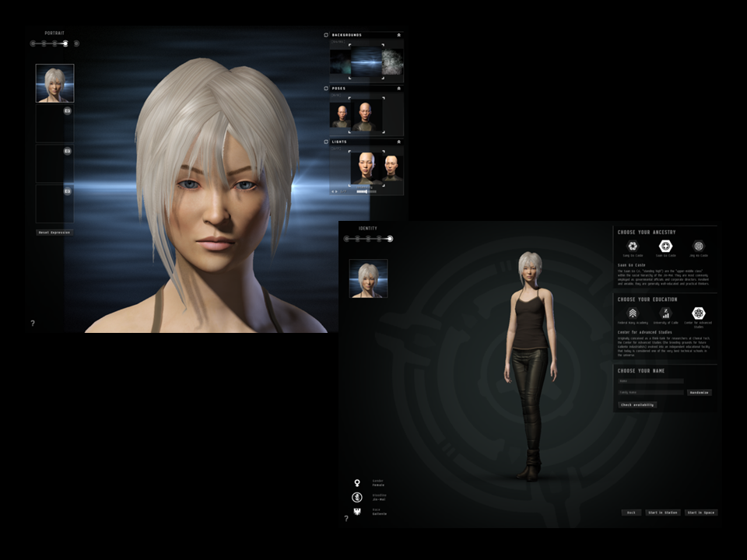
Task: Focus the Family Name input field
Action: (651, 392)
